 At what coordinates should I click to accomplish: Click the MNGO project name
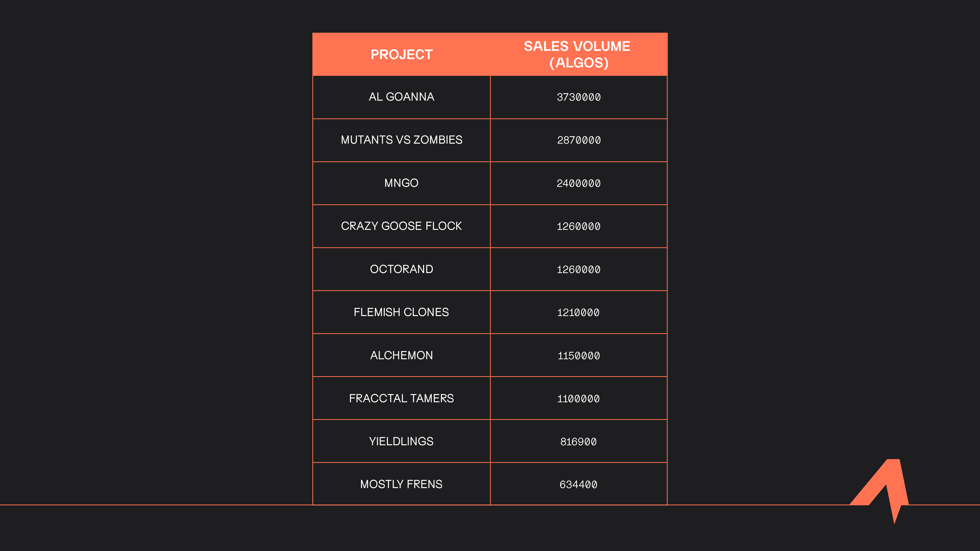click(401, 183)
